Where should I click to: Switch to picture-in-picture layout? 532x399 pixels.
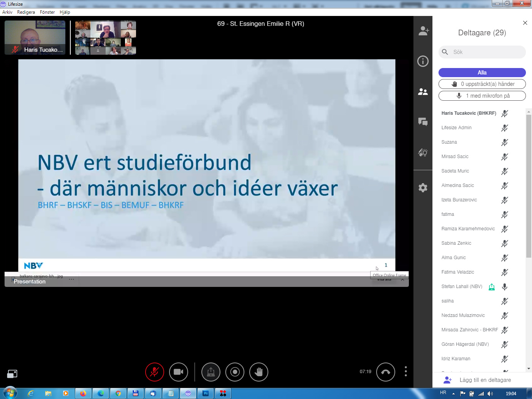(x=12, y=374)
